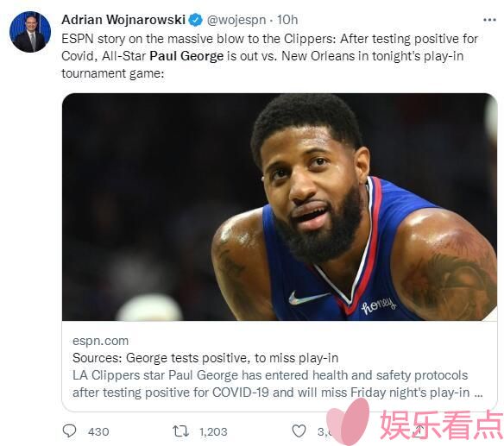Like the tweet with the heart icon
The image size is (504, 446).
[x=299, y=430]
